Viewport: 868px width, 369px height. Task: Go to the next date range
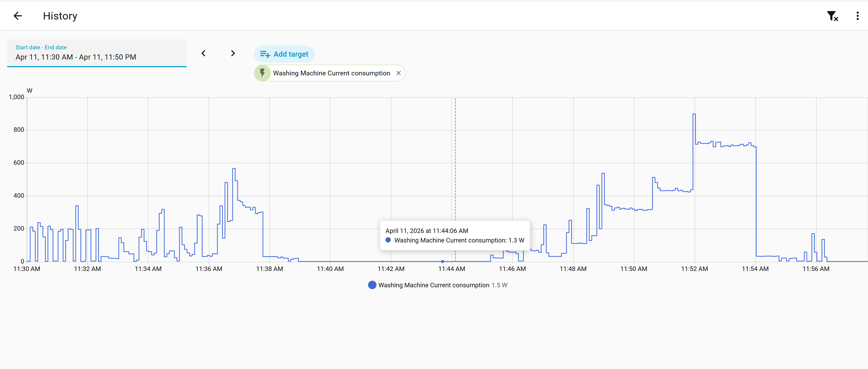coord(233,54)
